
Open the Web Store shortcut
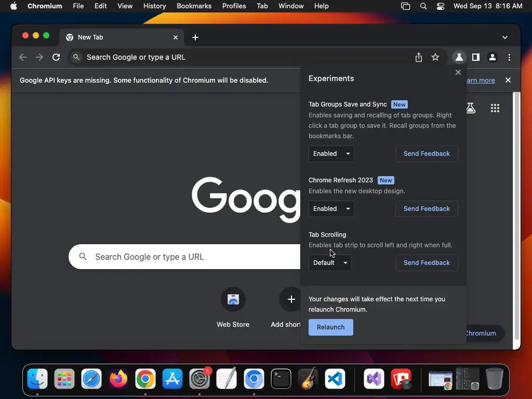click(233, 308)
